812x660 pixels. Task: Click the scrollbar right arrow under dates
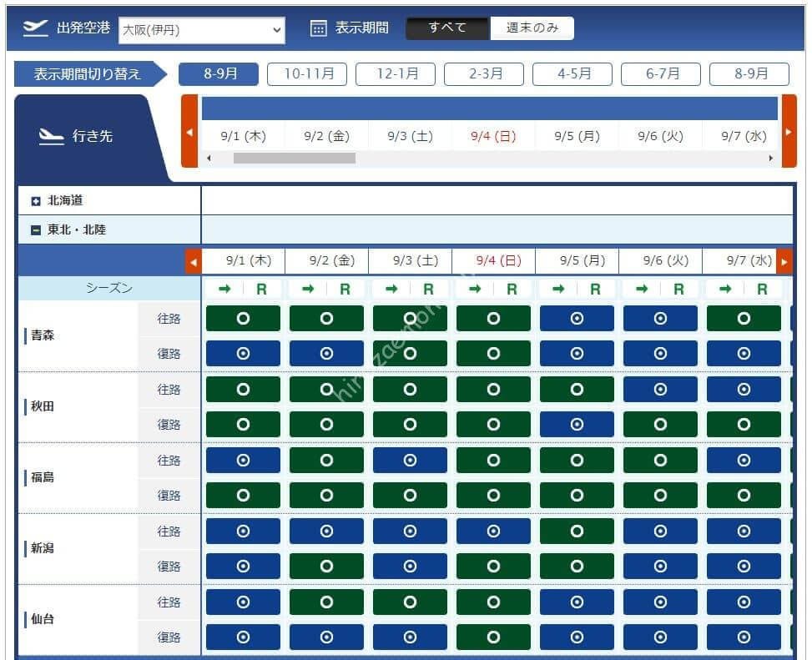pos(771,159)
